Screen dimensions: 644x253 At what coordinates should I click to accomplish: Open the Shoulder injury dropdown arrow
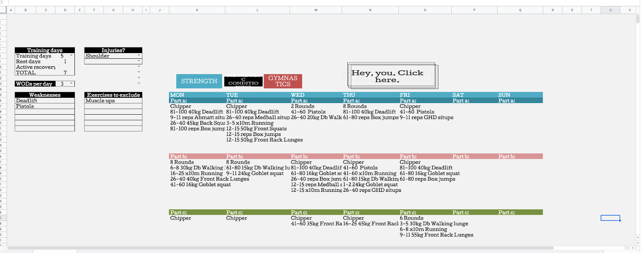(139, 56)
